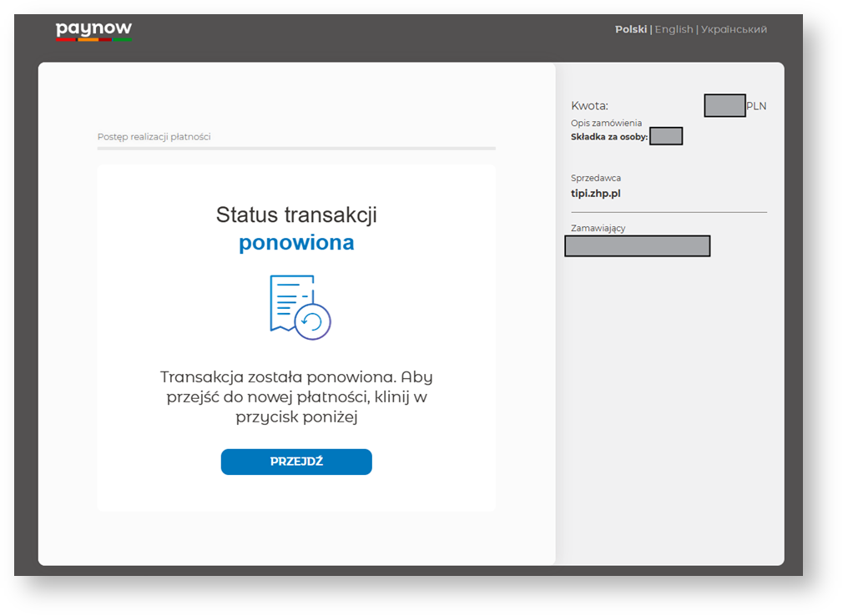Click the paynow logo
Image resolution: width=843 pixels, height=616 pixels.
click(93, 31)
